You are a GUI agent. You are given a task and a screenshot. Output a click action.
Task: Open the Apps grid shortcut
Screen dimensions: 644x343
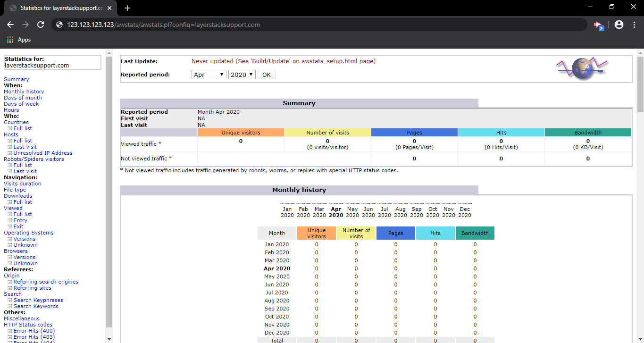(19, 40)
